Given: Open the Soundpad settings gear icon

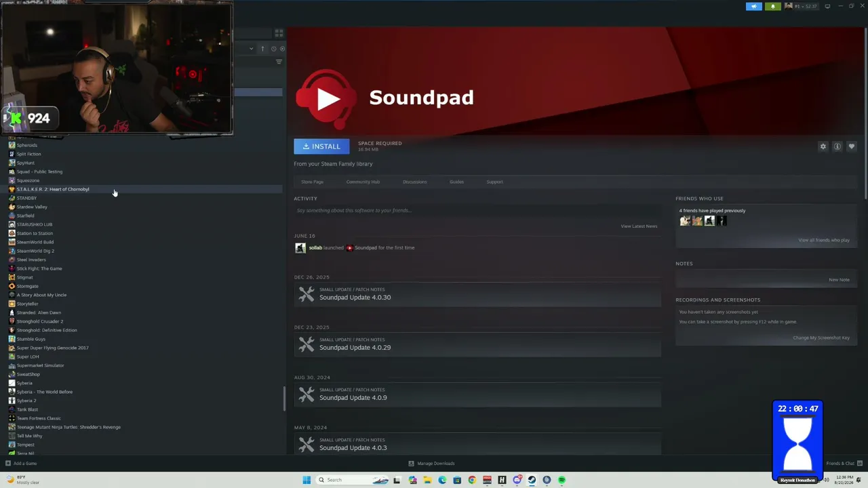Looking at the screenshot, I should pos(823,146).
